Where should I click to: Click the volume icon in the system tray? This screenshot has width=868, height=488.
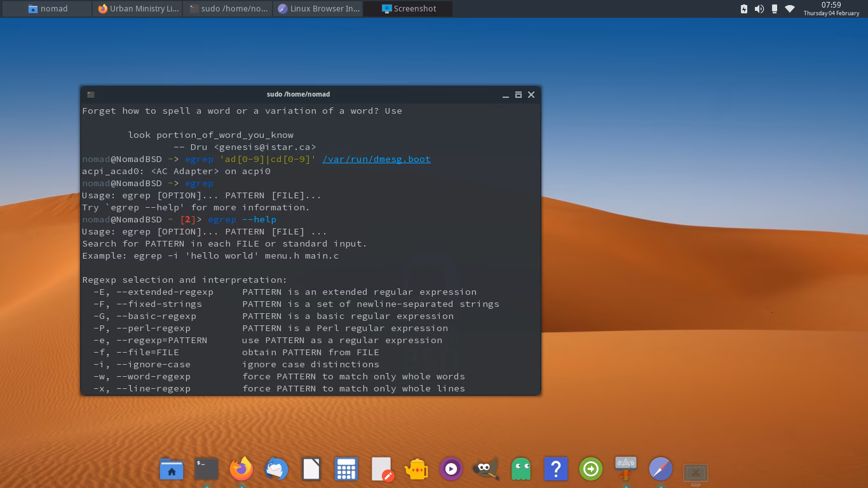tap(760, 9)
